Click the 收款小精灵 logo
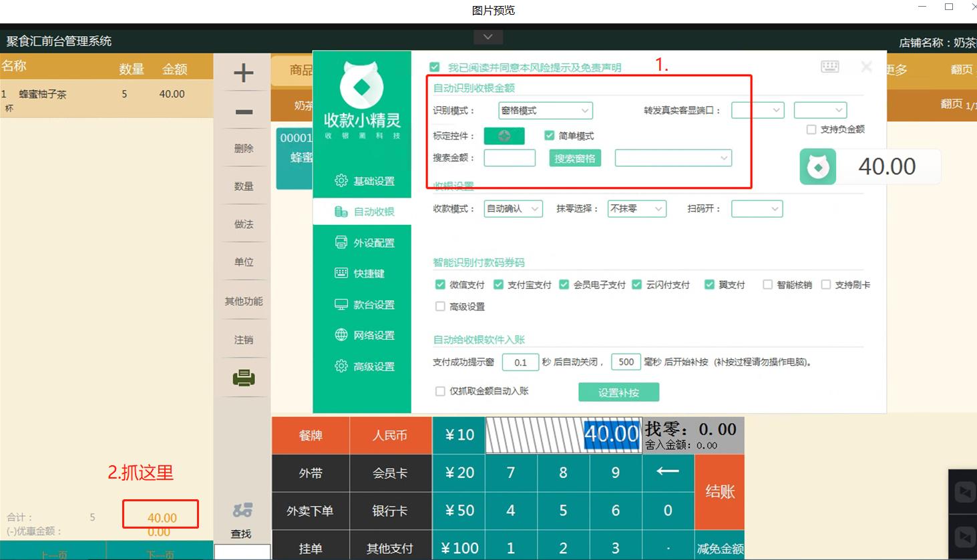977x560 pixels. (x=362, y=100)
